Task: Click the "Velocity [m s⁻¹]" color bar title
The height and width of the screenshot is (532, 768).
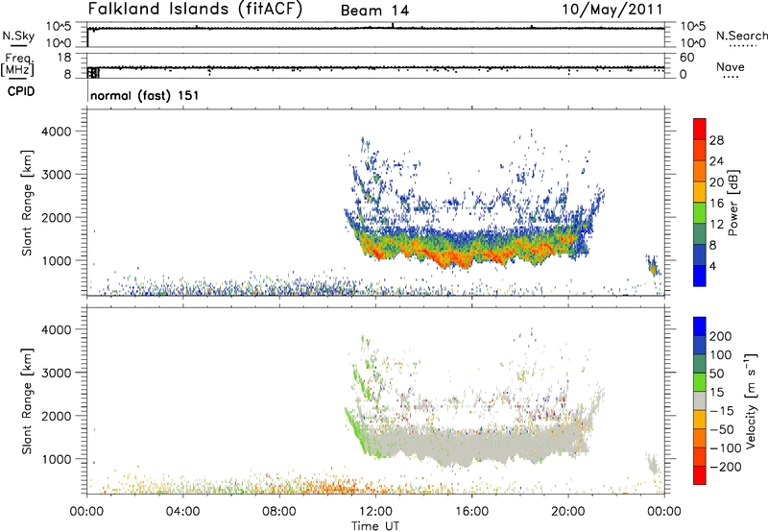Action: 751,400
